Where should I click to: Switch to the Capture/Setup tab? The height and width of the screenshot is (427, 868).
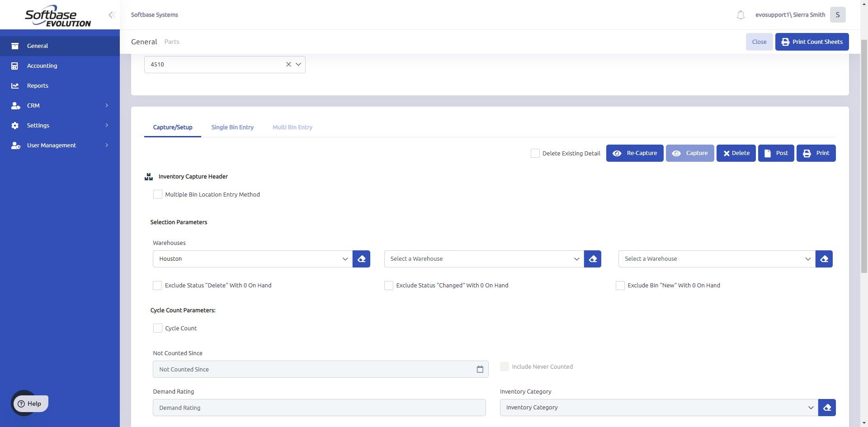[x=173, y=127]
